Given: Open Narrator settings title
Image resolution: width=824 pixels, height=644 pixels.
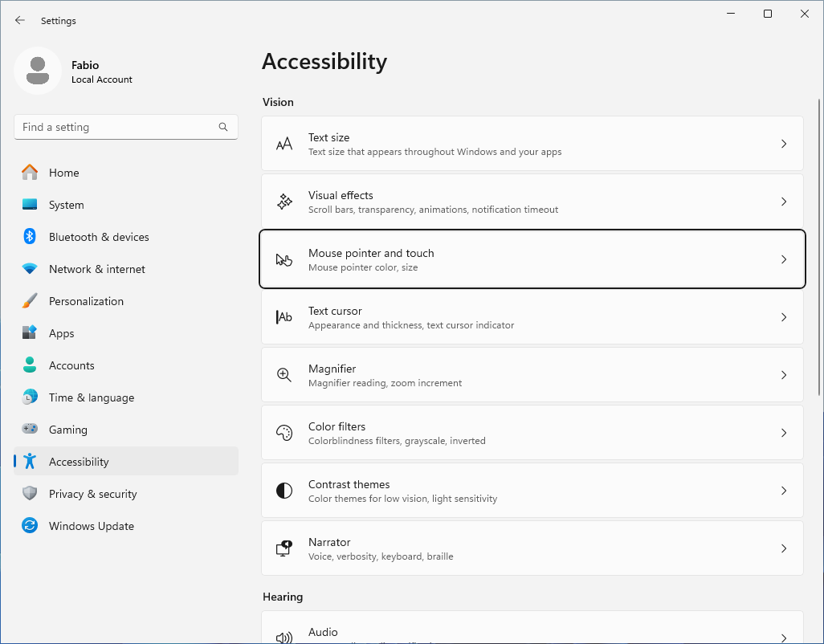Looking at the screenshot, I should tap(329, 542).
